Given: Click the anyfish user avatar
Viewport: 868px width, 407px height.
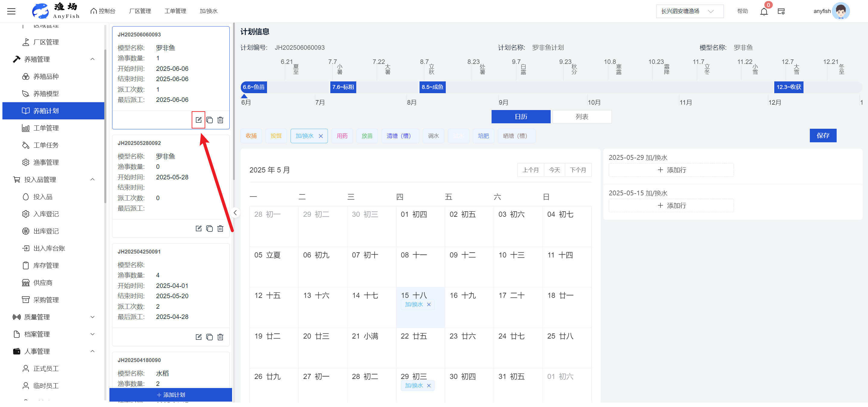Looking at the screenshot, I should [841, 11].
